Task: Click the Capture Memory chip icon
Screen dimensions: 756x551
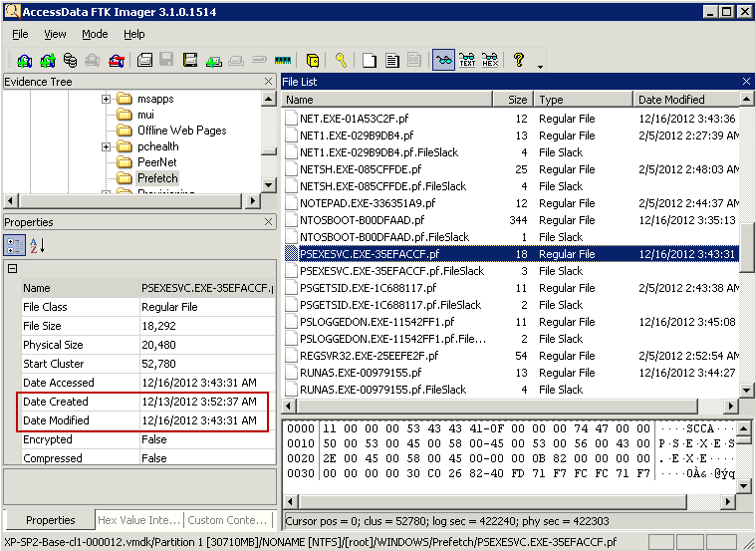Action: click(283, 61)
